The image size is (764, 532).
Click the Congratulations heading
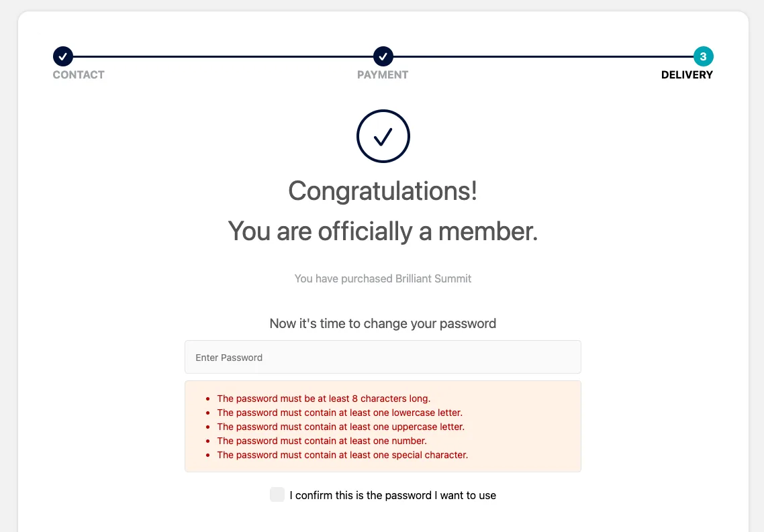coord(383,191)
